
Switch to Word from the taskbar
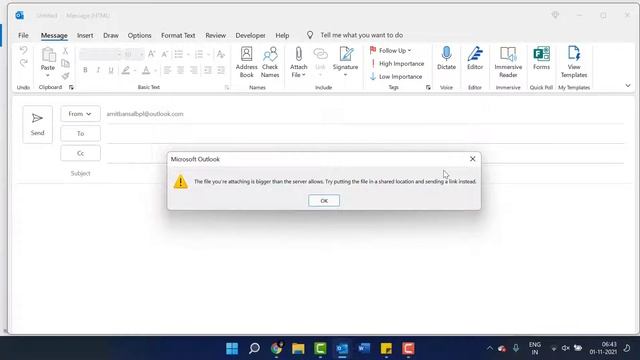click(364, 348)
